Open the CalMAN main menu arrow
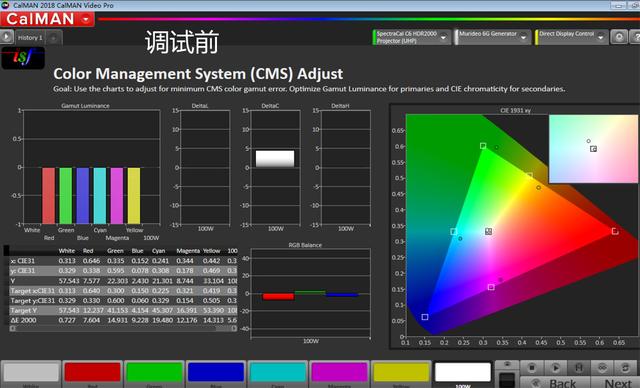 point(86,19)
